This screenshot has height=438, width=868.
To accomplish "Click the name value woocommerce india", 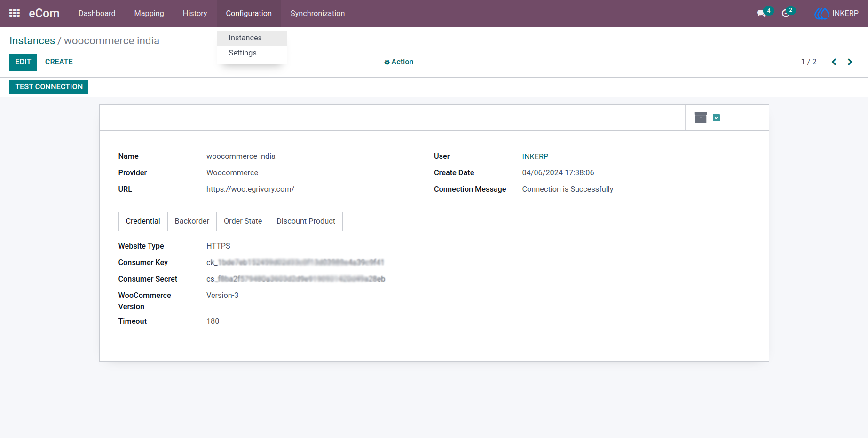I will [241, 156].
